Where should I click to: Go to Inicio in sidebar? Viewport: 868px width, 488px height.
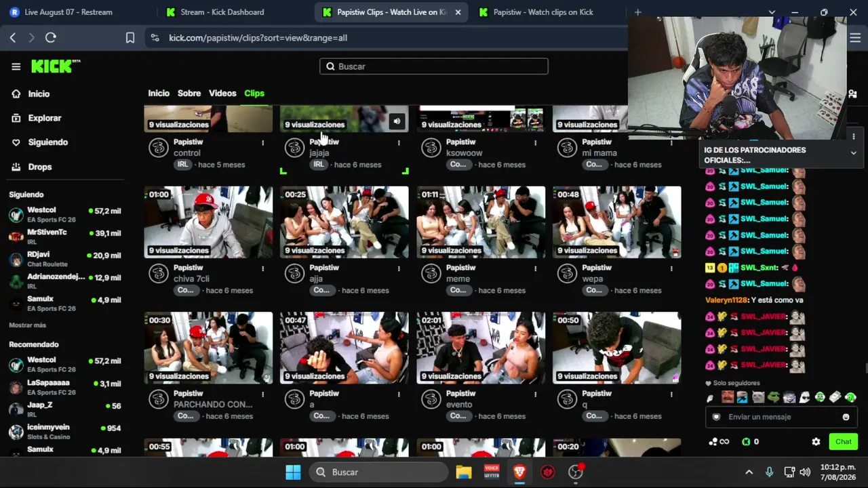(39, 94)
